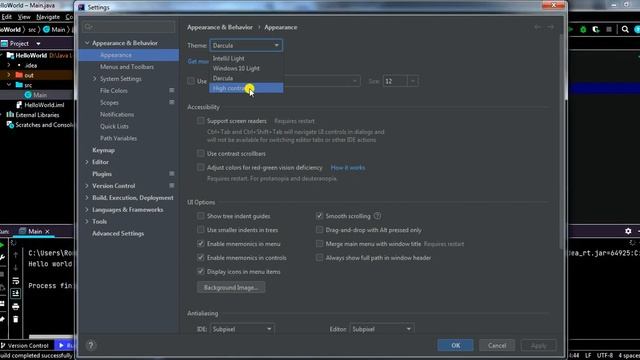Select IntelliJ Light theme option

246,58
